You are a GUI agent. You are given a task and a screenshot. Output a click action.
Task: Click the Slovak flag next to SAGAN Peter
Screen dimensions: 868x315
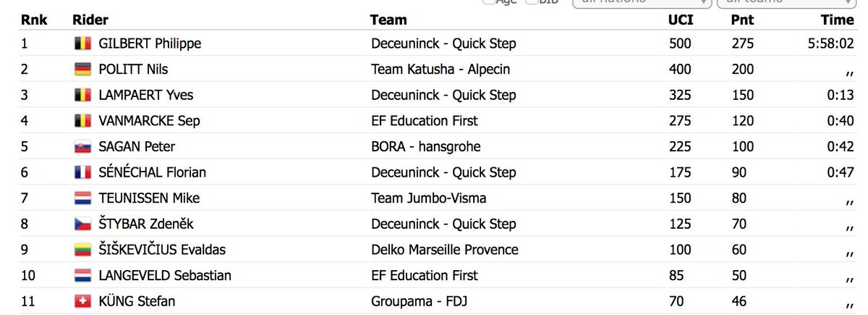tap(82, 147)
